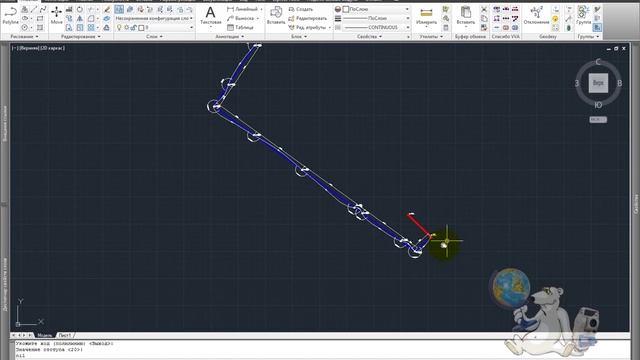Click the lineweight icon beside ПоСлою

[x=338, y=18]
